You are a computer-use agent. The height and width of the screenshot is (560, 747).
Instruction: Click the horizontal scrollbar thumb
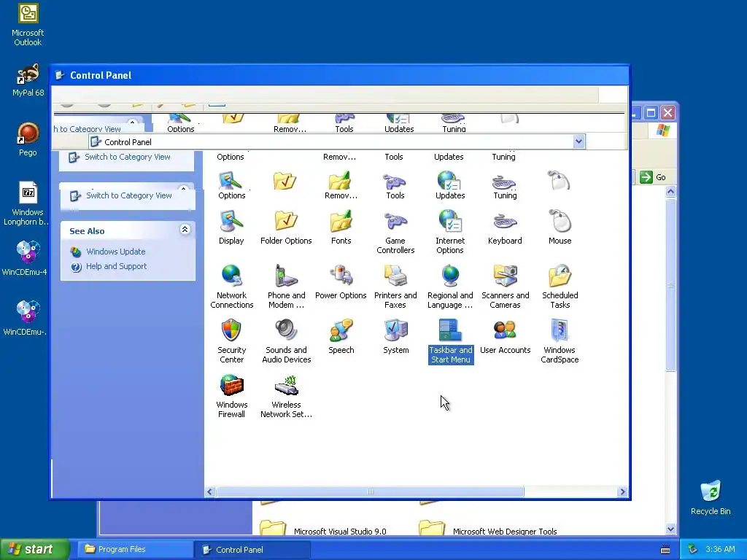tap(370, 492)
